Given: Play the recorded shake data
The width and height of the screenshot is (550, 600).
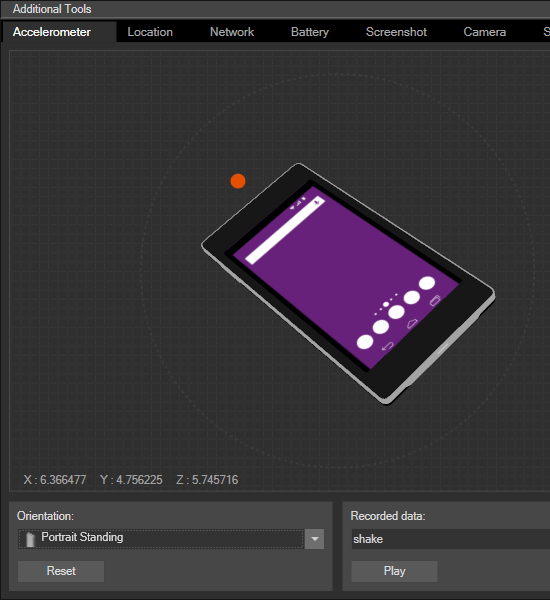Looking at the screenshot, I should coord(394,571).
